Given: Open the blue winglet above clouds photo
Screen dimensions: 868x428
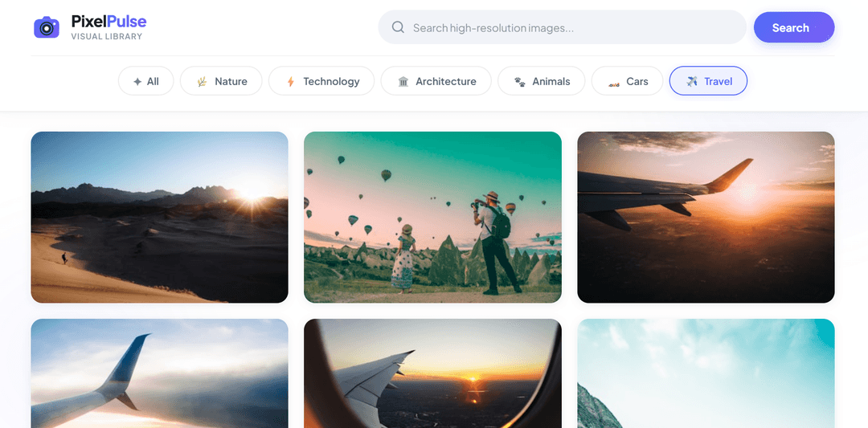Looking at the screenshot, I should point(159,373).
